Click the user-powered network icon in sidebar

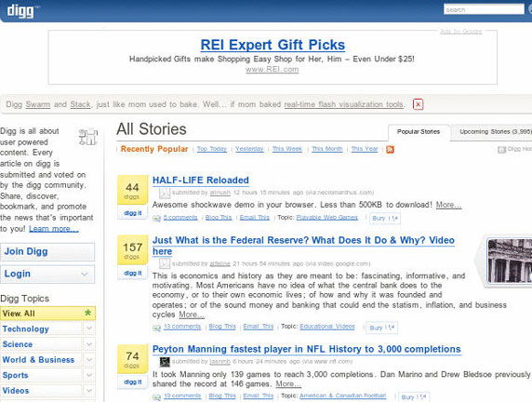[x=88, y=137]
